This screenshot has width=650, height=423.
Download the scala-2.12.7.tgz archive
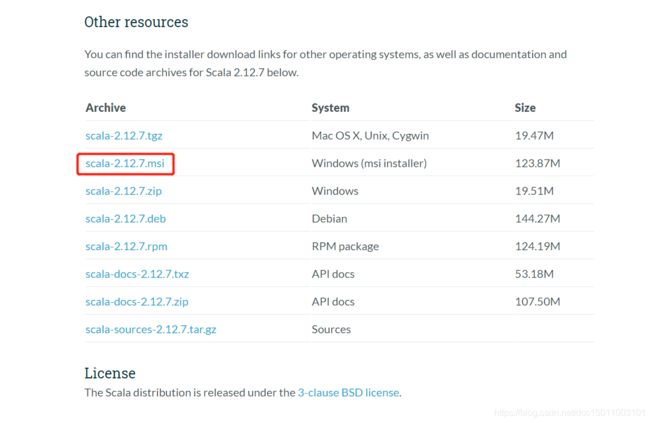[124, 136]
